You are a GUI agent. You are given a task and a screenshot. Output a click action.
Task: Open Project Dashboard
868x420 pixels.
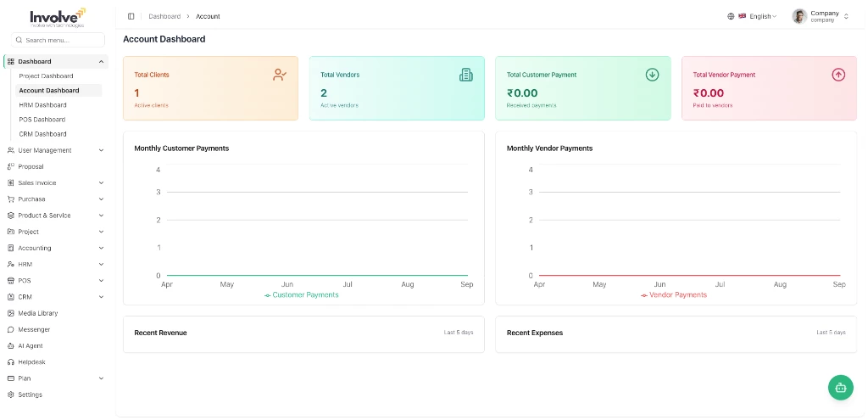[x=46, y=76]
